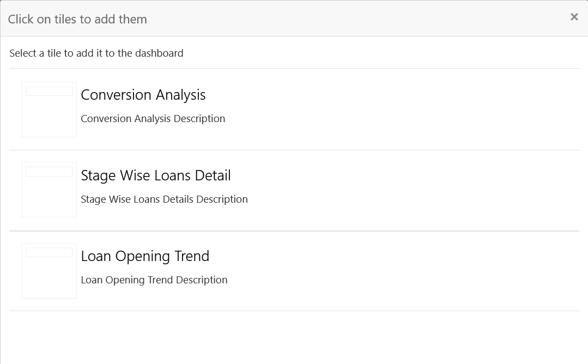Select the Stage Wise Loans Detail thumbnail
588x364 pixels.
click(x=49, y=190)
